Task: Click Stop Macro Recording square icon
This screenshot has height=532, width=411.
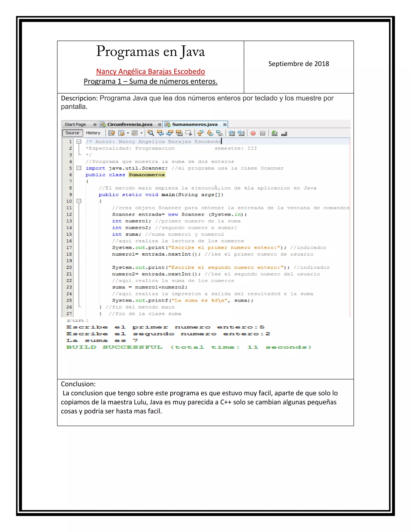Action: (262, 133)
